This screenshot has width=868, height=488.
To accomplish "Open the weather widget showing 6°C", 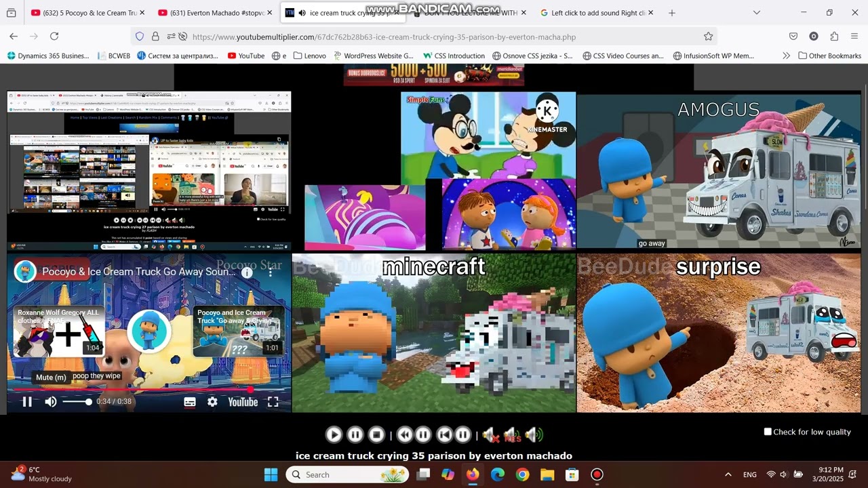I will point(42,474).
